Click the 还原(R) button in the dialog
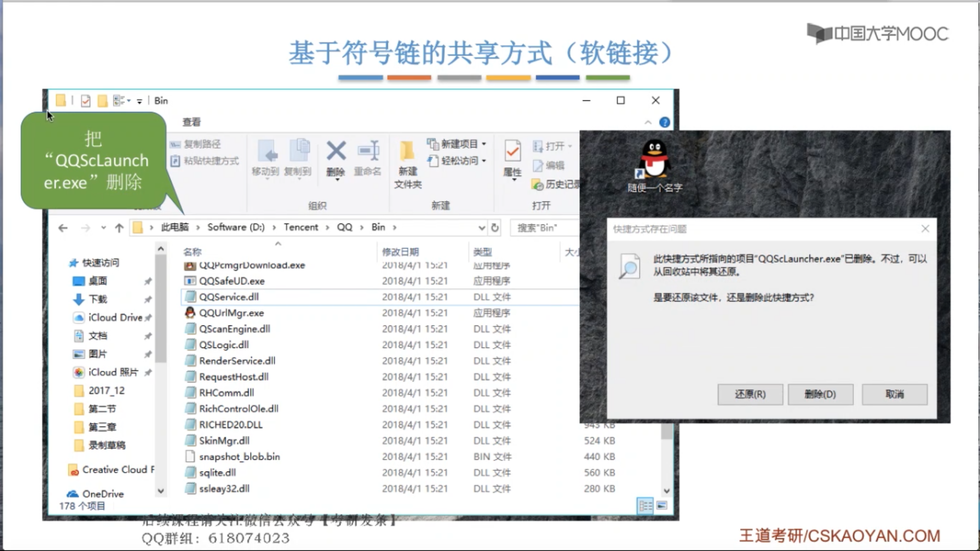This screenshot has width=980, height=551. coord(750,394)
